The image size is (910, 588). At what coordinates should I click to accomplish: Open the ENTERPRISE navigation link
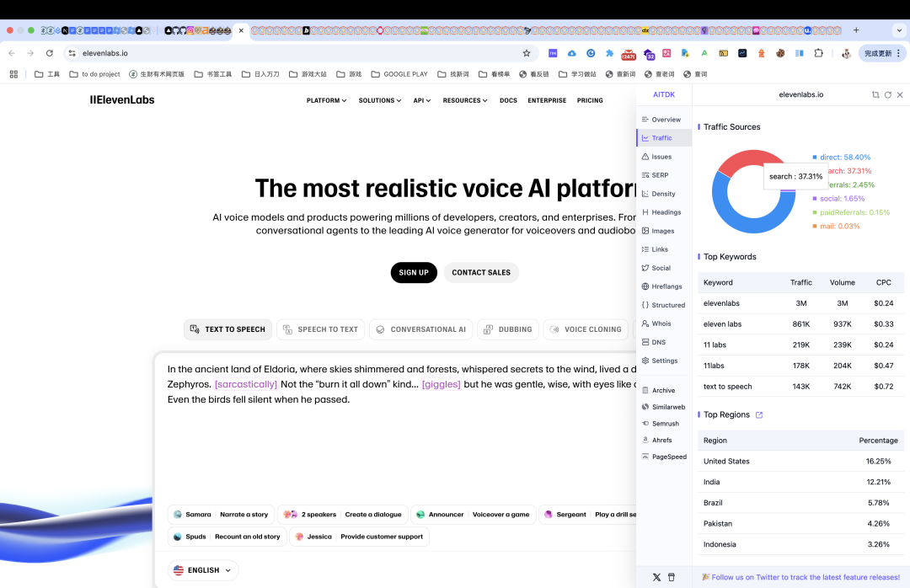point(547,101)
